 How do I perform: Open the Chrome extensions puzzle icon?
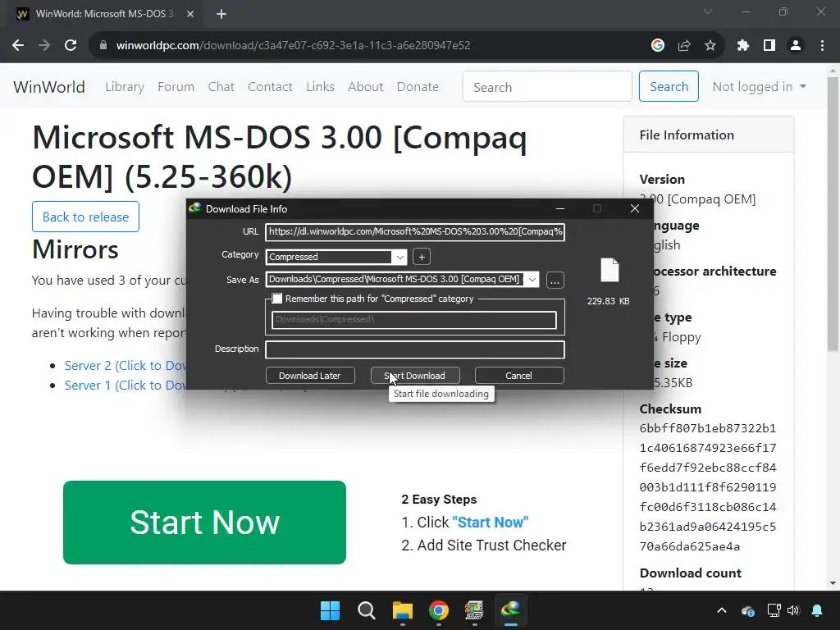pyautogui.click(x=743, y=46)
